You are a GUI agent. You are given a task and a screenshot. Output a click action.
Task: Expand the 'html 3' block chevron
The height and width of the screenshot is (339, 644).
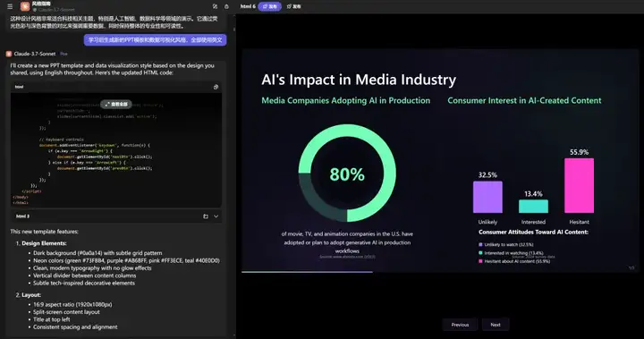coord(216,216)
